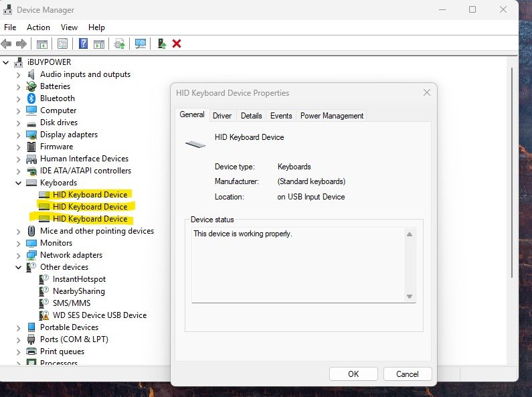Maximize the Device Manager window
The width and height of the screenshot is (532, 397).
click(x=472, y=9)
